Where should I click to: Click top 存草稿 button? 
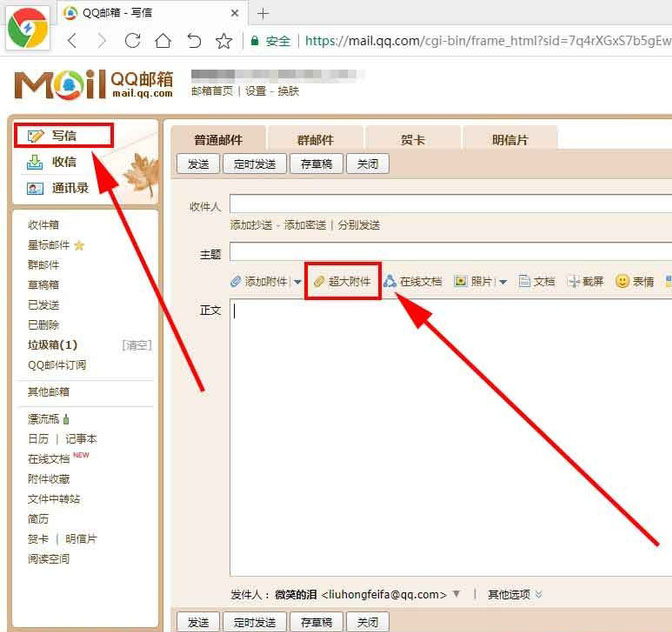(x=316, y=164)
